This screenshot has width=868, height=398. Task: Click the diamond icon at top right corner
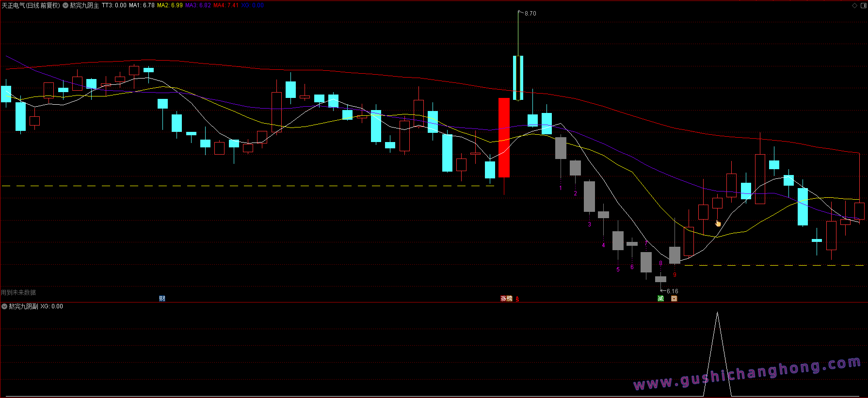[855, 5]
